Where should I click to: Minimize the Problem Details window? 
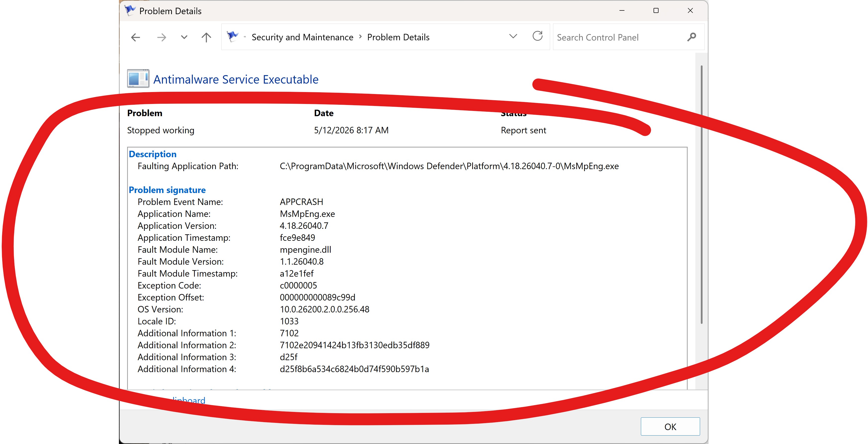622,11
